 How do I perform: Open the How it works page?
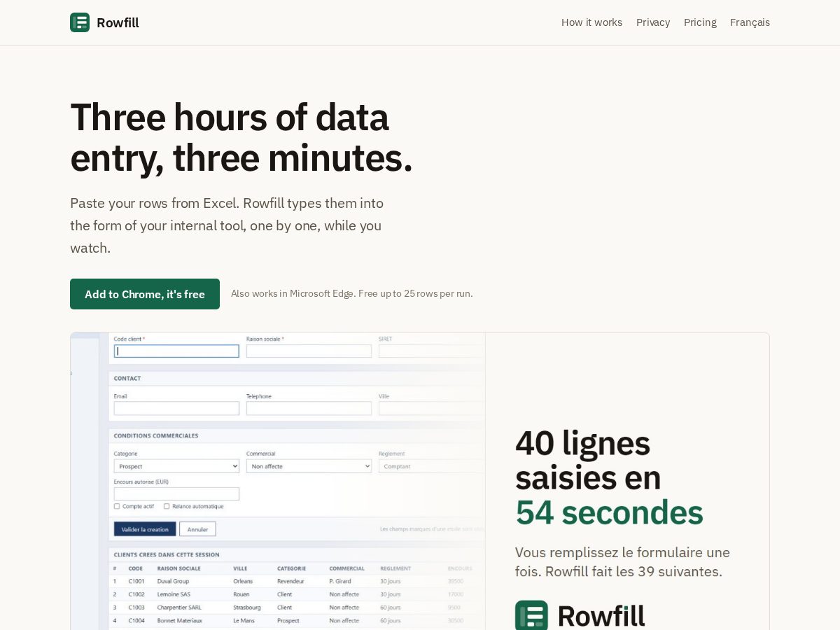pyautogui.click(x=591, y=22)
